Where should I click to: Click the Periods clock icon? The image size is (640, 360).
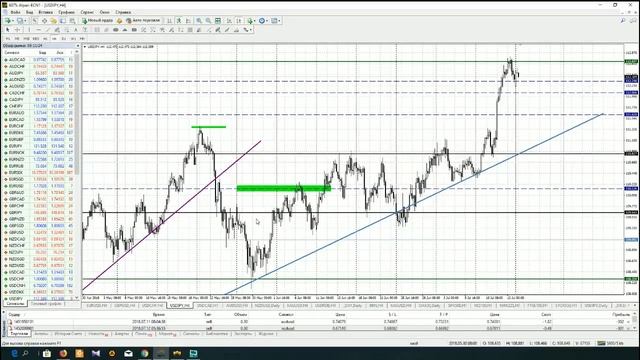(x=262, y=20)
